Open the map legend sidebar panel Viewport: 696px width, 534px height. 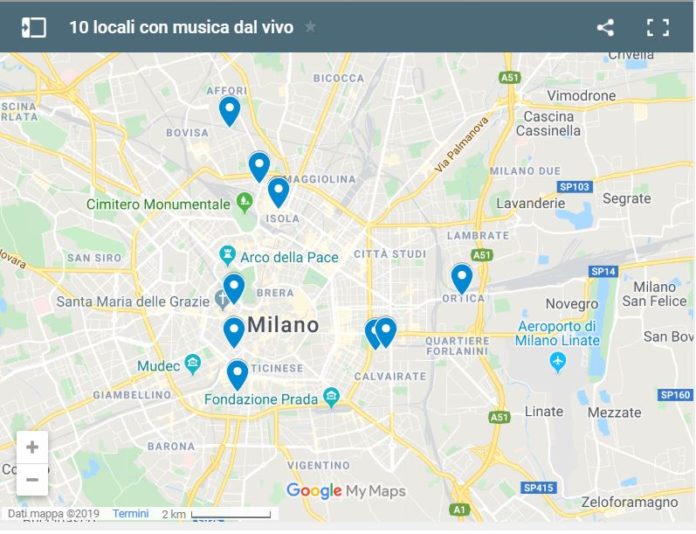[x=34, y=28]
